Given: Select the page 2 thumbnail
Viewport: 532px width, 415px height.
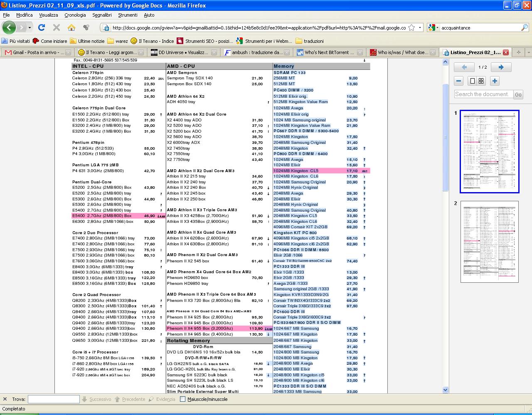Looking at the screenshot, I should pyautogui.click(x=489, y=242).
